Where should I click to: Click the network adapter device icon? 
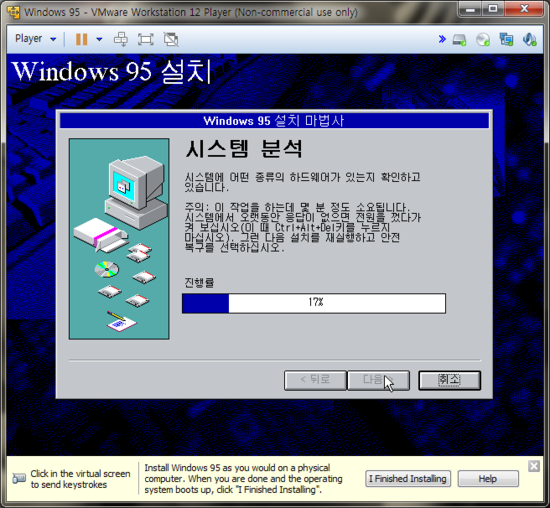506,39
